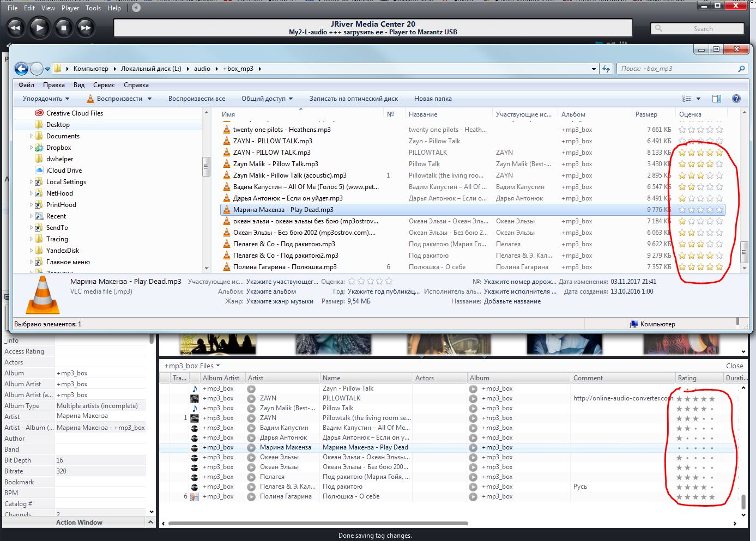
Task: Set star rating in Explorer details Оценка field
Action: pyautogui.click(x=370, y=282)
